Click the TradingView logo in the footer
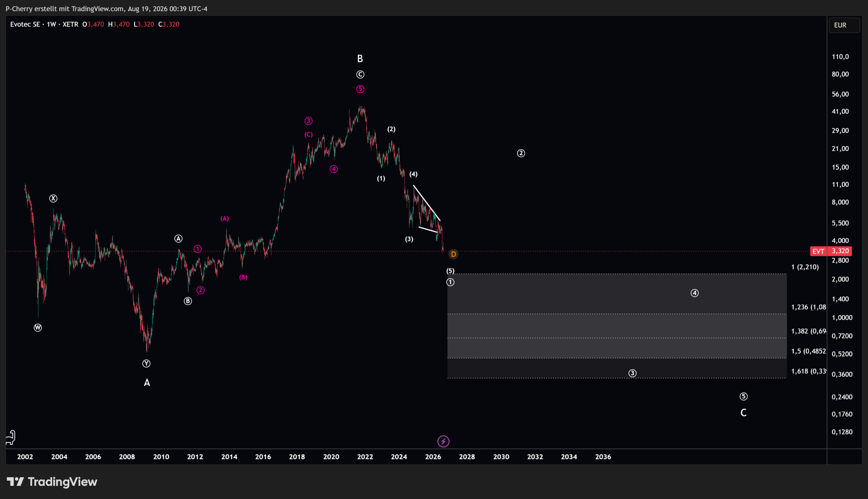Image resolution: width=868 pixels, height=499 pixels. click(52, 482)
